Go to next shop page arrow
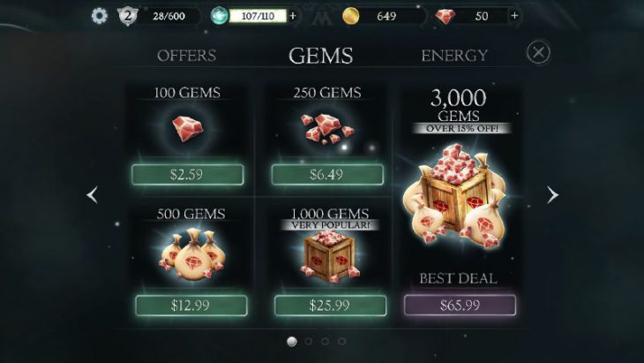 [553, 195]
